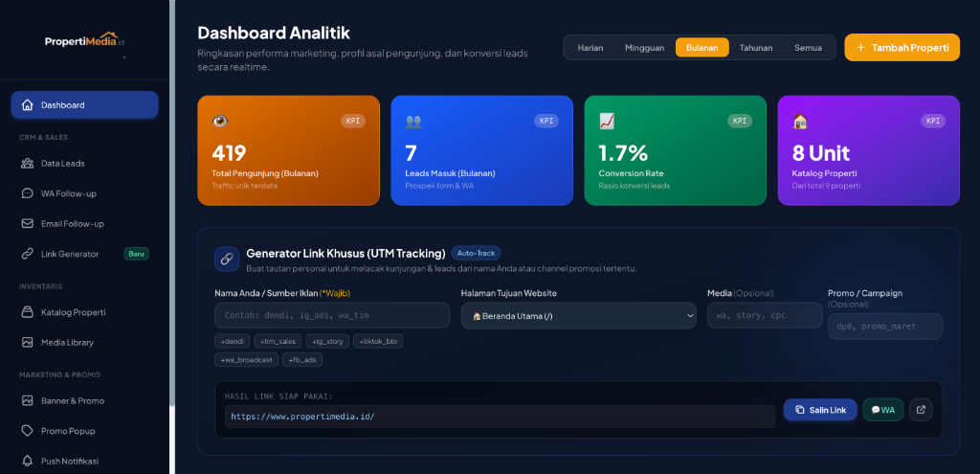Add the +tim_sales suggestion chip

278,341
